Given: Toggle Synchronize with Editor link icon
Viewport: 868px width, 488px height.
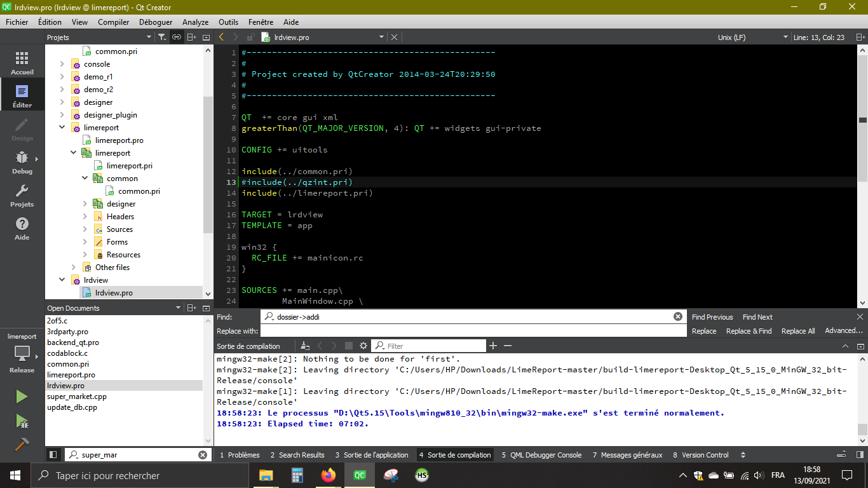Looking at the screenshot, I should (x=176, y=37).
